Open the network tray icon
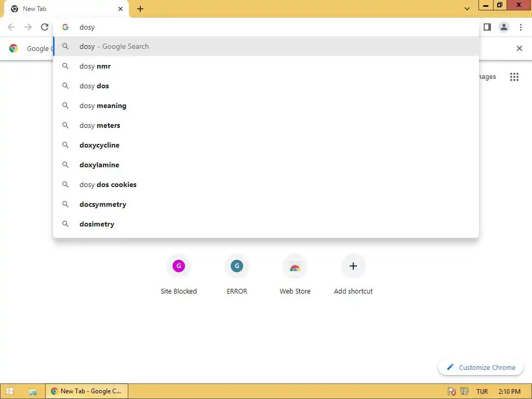Screen dimensions: 532x399 [464, 392]
